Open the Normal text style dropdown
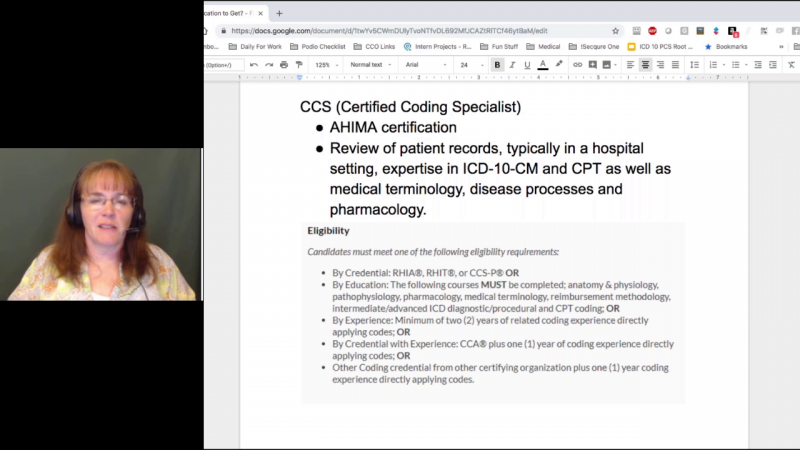This screenshot has width=800, height=450. [371, 65]
